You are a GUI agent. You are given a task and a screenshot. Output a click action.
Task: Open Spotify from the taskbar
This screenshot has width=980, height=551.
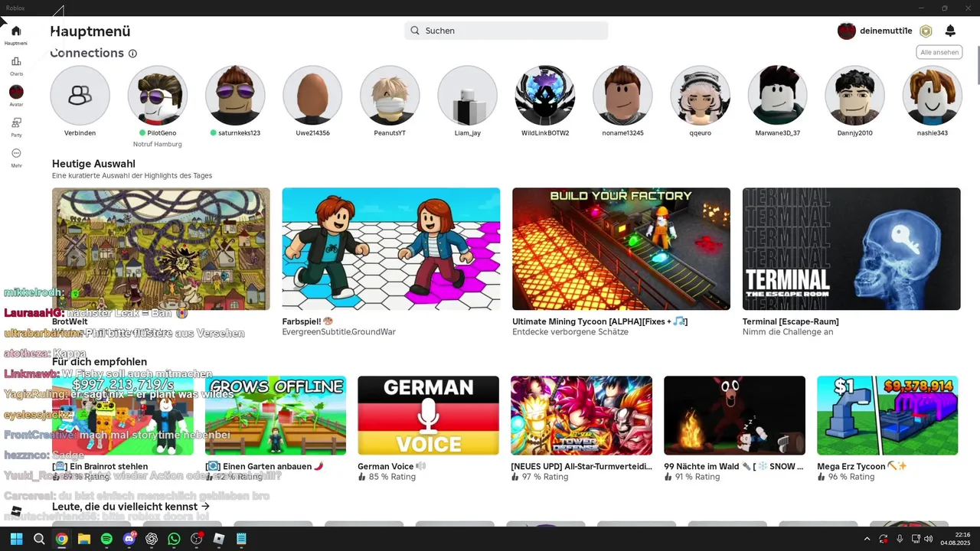click(106, 539)
